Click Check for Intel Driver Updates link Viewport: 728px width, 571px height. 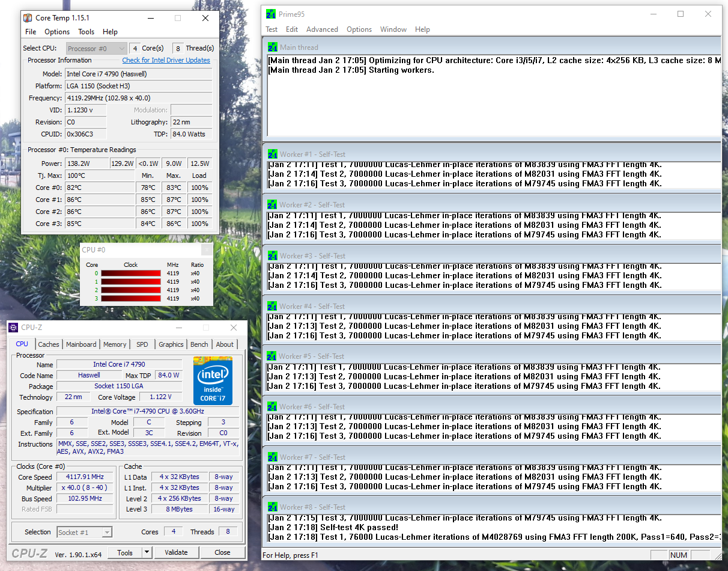pyautogui.click(x=166, y=60)
